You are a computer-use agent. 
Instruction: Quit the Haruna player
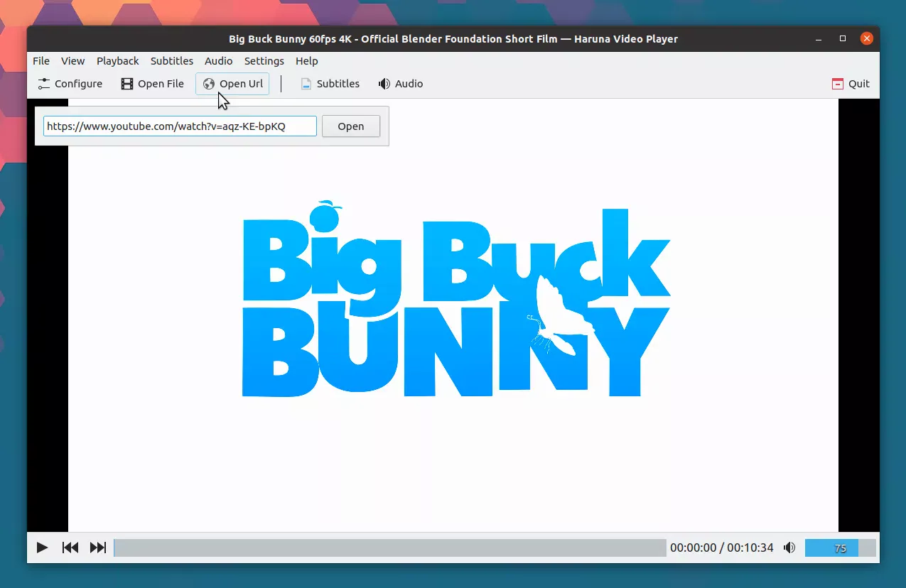(851, 84)
